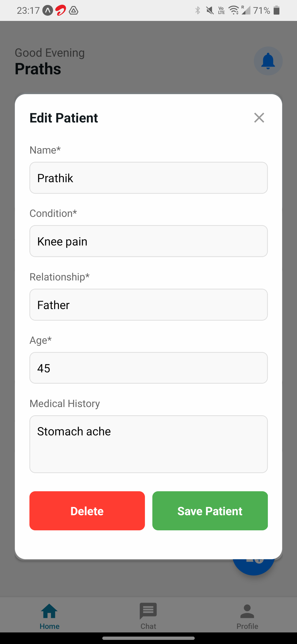Switch to Chat tab label

[x=148, y=626]
